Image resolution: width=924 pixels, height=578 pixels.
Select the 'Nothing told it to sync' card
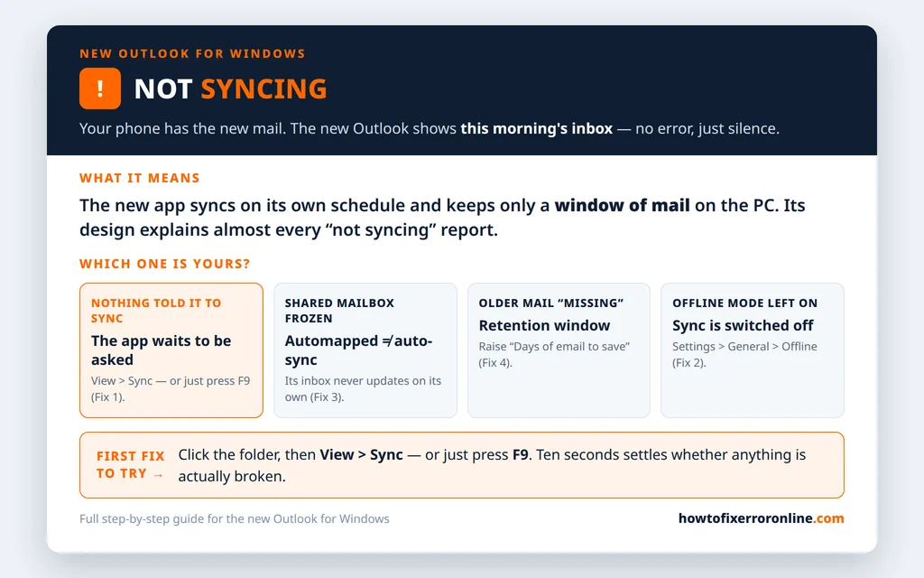171,350
